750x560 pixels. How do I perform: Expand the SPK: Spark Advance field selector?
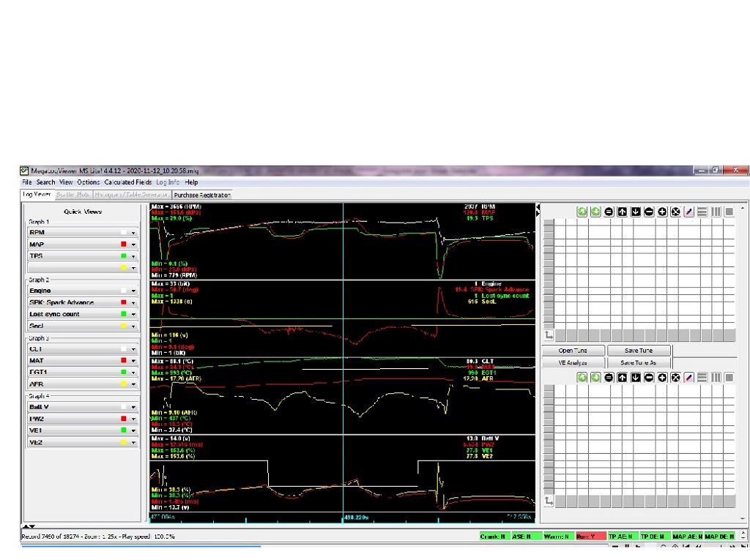(x=133, y=302)
